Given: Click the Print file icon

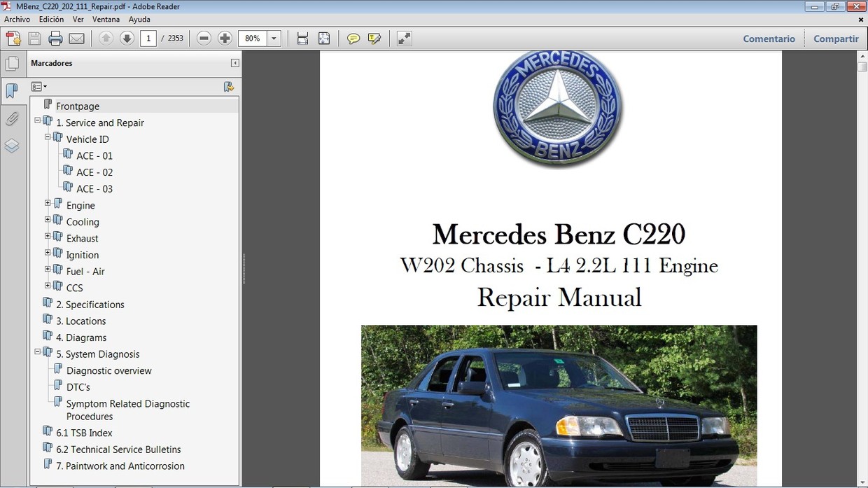Looking at the screenshot, I should point(56,39).
